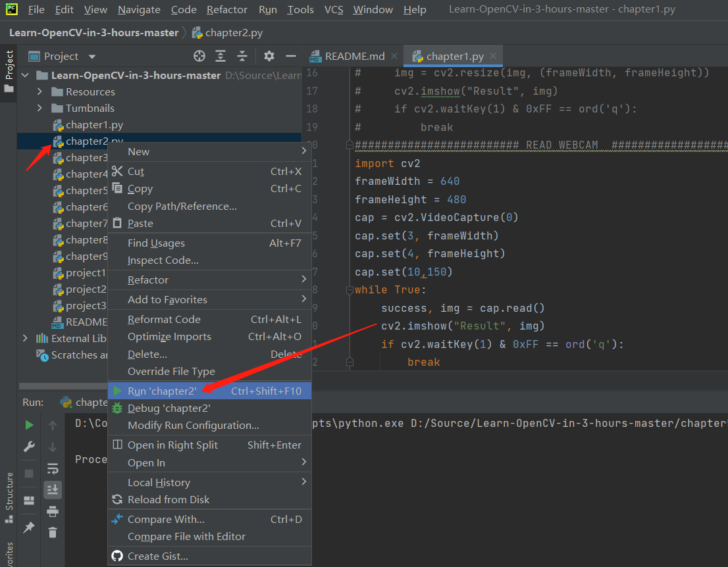The height and width of the screenshot is (567, 728).
Task: Click the Pin Tab icon in Run panel
Action: point(29,527)
